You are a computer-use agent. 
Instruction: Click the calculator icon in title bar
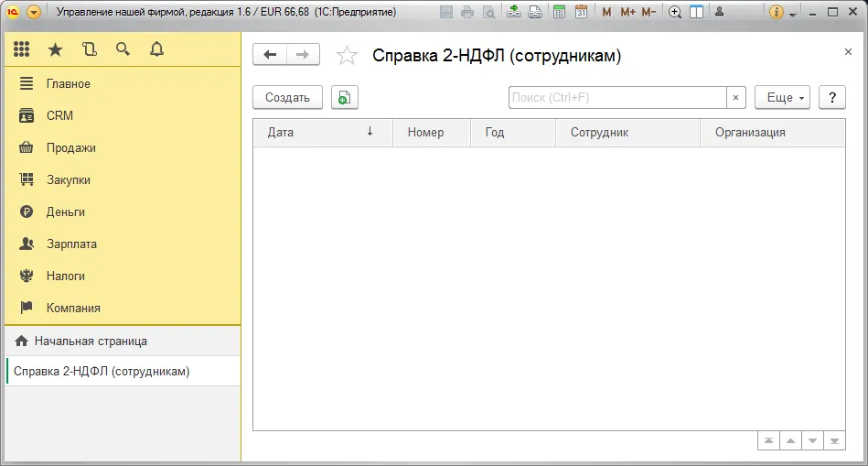[x=559, y=13]
